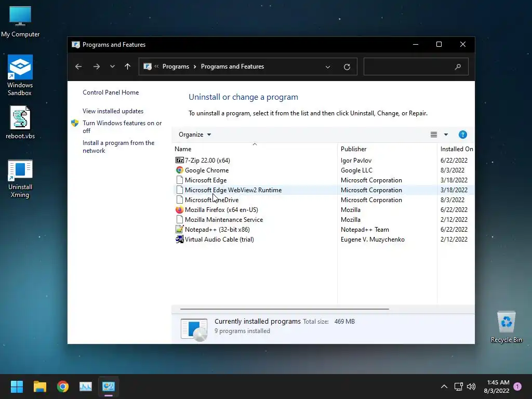Sort by the Publisher column header
The height and width of the screenshot is (399, 532).
point(387,149)
